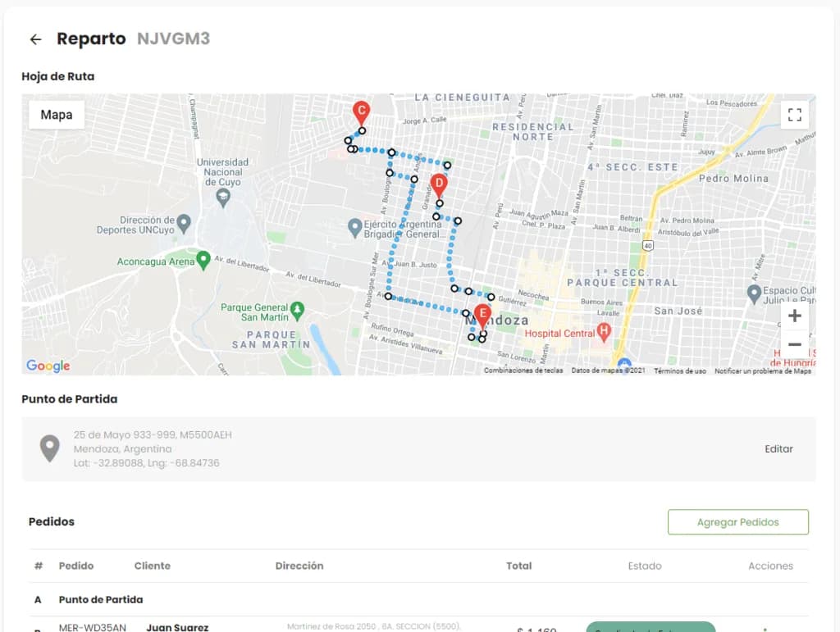Screen dimensions: 840x632
Task: Click the Agregar Pedidos button
Action: click(737, 522)
